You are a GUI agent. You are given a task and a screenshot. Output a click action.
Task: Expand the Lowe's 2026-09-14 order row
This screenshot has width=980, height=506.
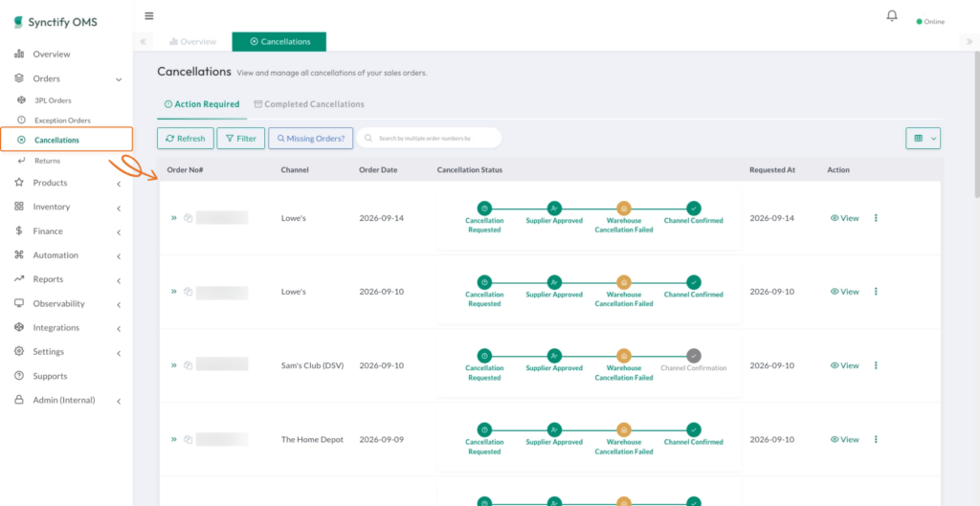pyautogui.click(x=174, y=218)
